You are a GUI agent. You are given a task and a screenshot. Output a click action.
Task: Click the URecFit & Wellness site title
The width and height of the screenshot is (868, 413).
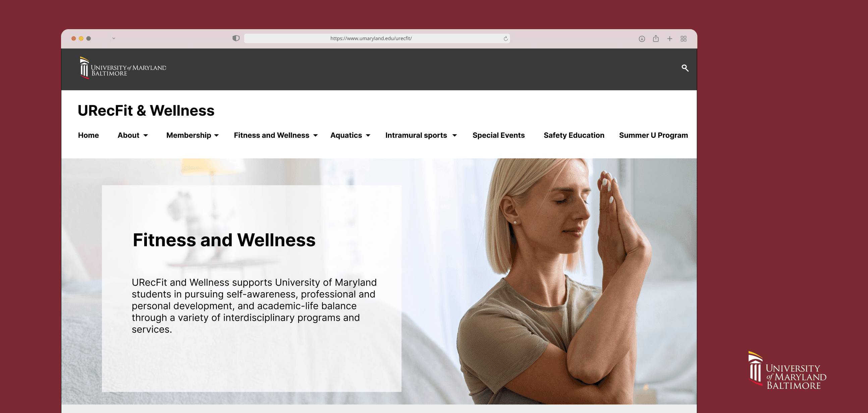(x=146, y=111)
